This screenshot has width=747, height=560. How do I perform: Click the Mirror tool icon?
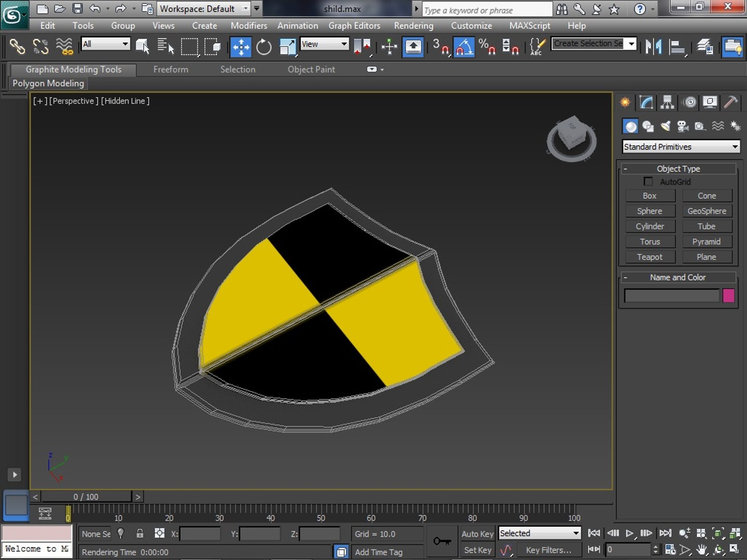(654, 47)
